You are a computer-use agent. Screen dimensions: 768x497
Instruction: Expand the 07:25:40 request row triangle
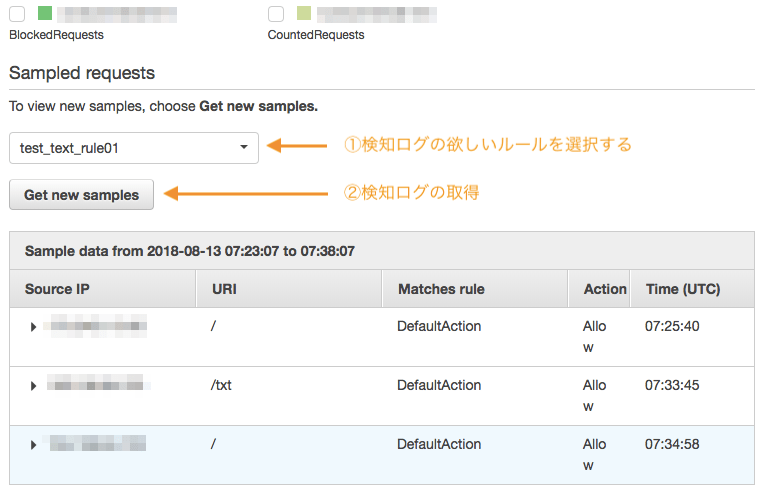(34, 327)
